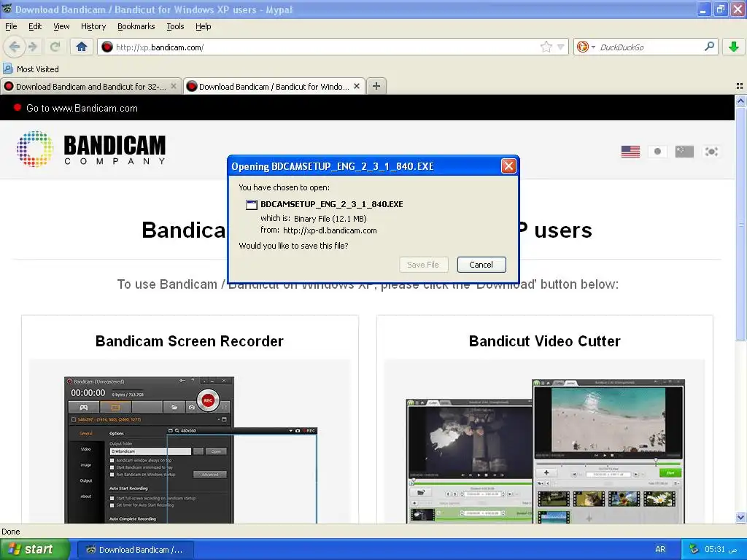Run search with the magnifier icon
The width and height of the screenshot is (747, 560).
[x=709, y=46]
